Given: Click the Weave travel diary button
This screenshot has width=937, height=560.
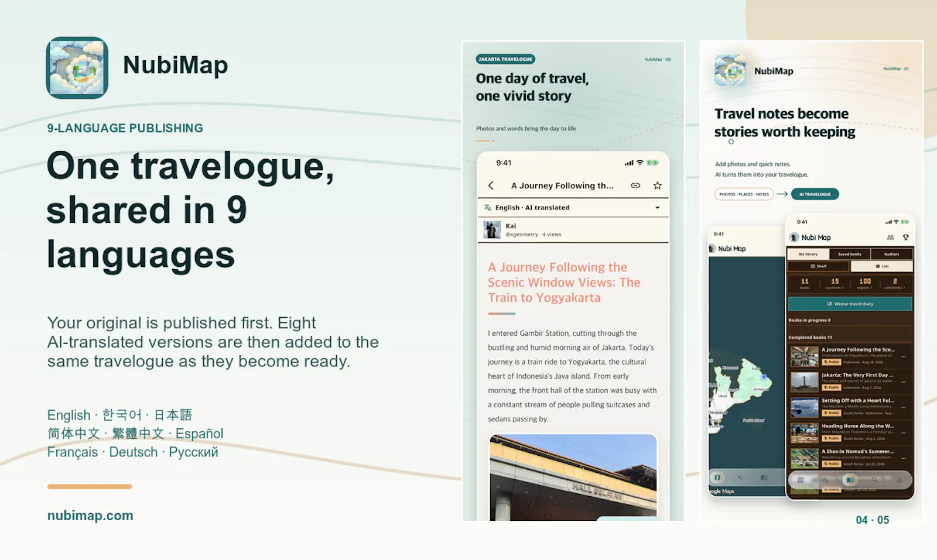Looking at the screenshot, I should tap(850, 304).
